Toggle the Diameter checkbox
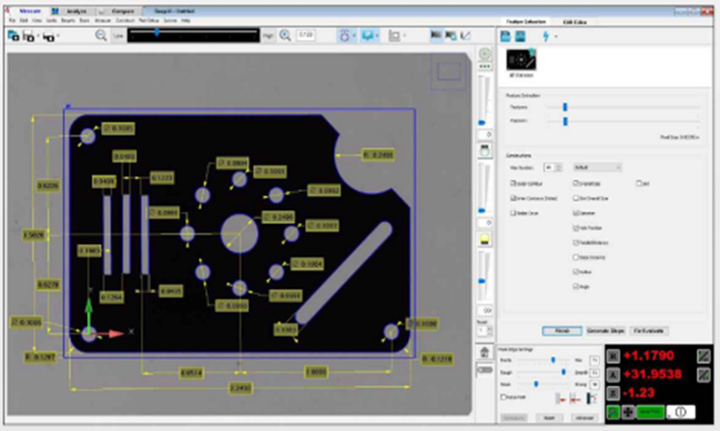The width and height of the screenshot is (720, 431). point(575,213)
